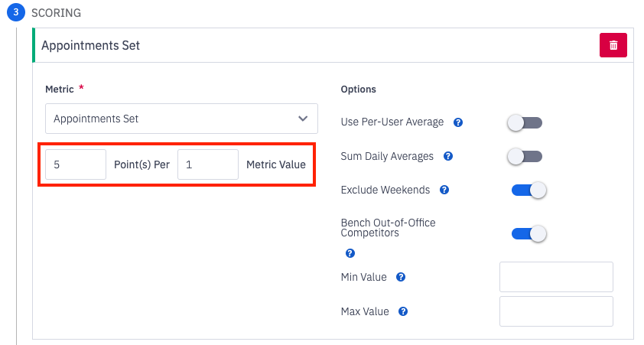
Task: Enable the Use Per-User Average toggle
Action: point(525,122)
